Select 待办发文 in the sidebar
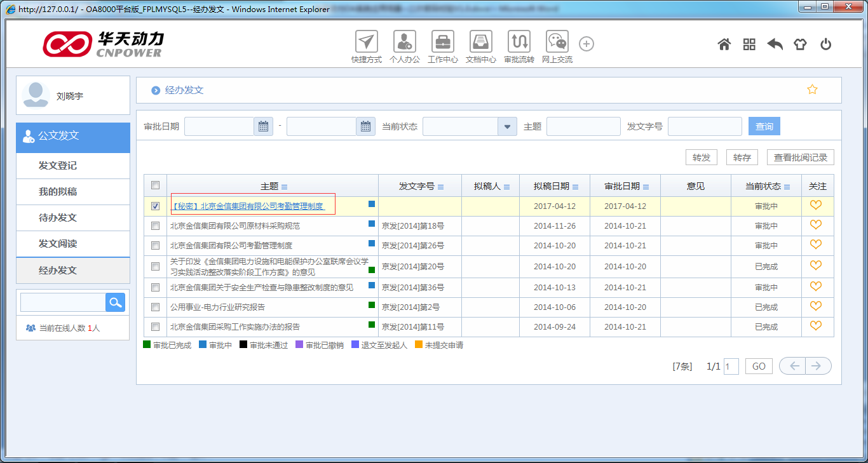The width and height of the screenshot is (868, 463). pyautogui.click(x=58, y=218)
